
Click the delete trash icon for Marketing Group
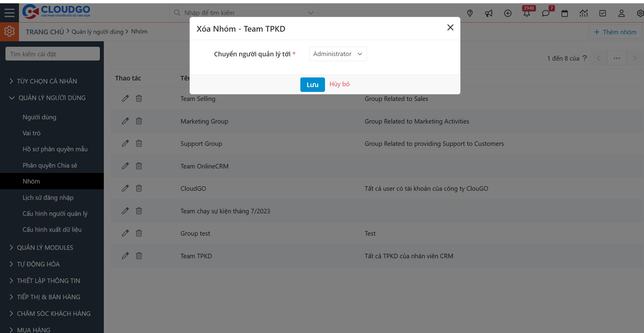pos(139,121)
